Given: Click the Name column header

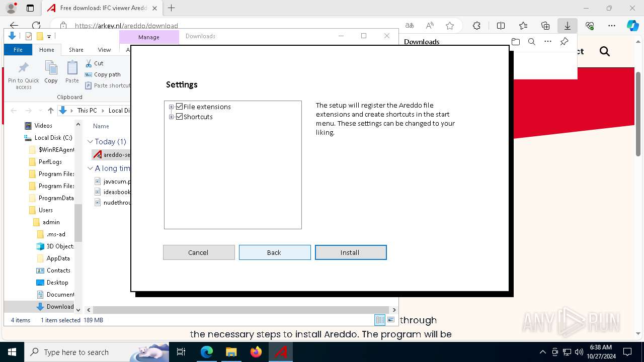Looking at the screenshot, I should [x=101, y=126].
